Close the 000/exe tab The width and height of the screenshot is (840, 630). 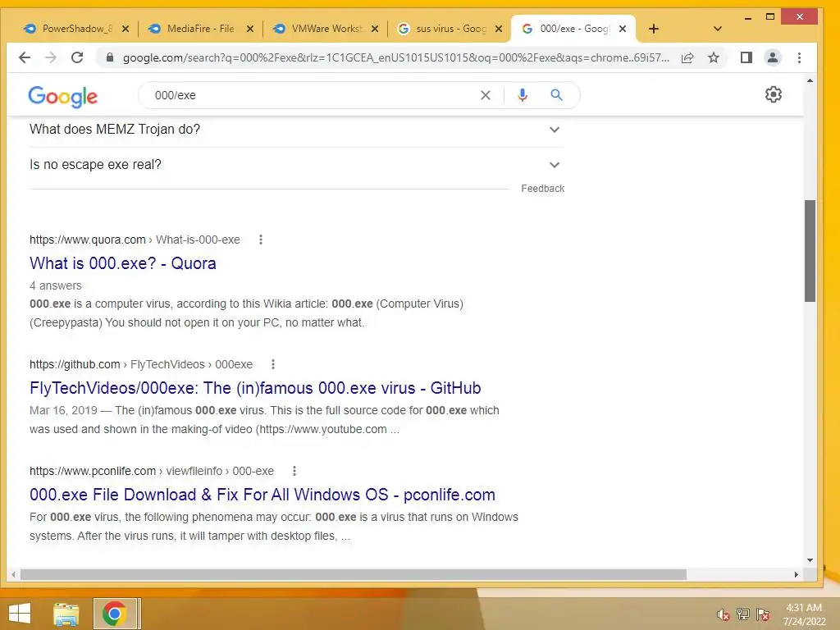(623, 29)
